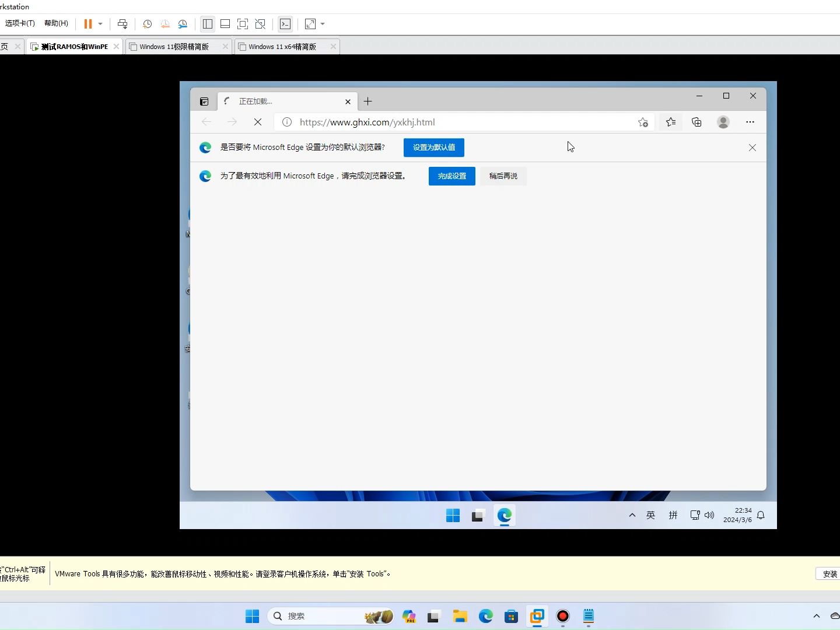This screenshot has height=630, width=840.
Task: Open guest Task View
Action: click(x=478, y=516)
